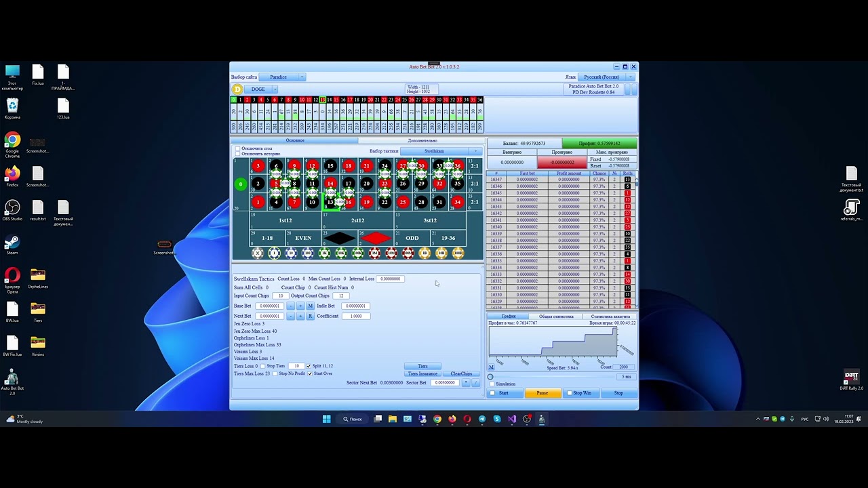Viewport: 868px width, 488px height.
Task: Select the 10B gold chip
Action: [x=441, y=253]
